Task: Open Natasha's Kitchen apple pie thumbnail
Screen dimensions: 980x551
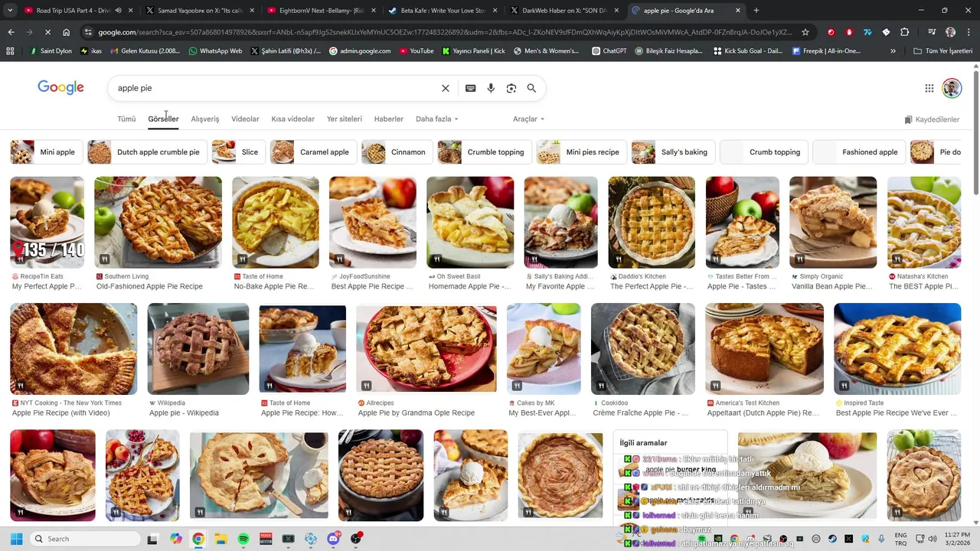Action: [x=924, y=223]
